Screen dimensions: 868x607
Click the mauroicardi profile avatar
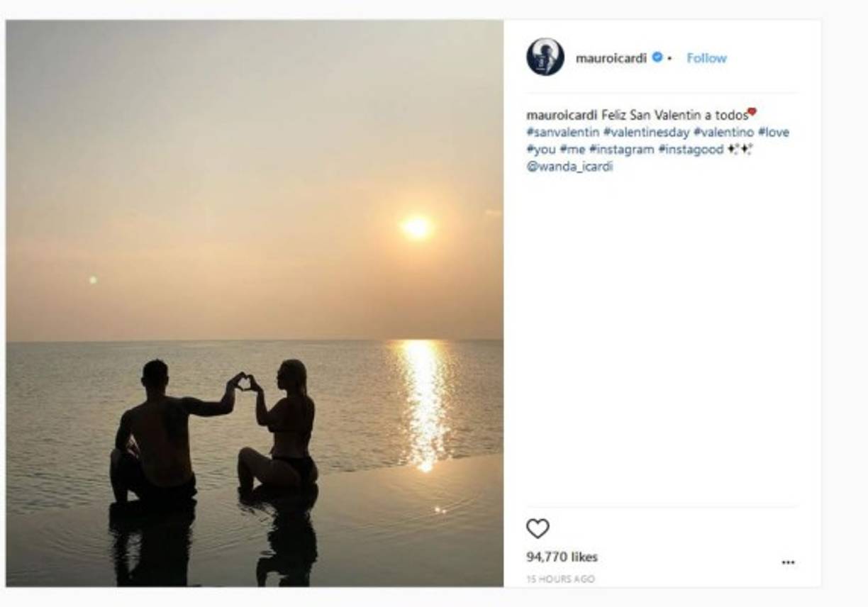pos(545,57)
